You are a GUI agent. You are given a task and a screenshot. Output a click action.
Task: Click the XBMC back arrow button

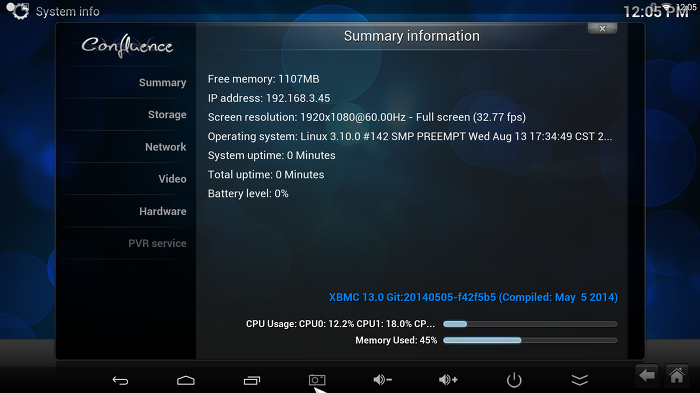[647, 376]
